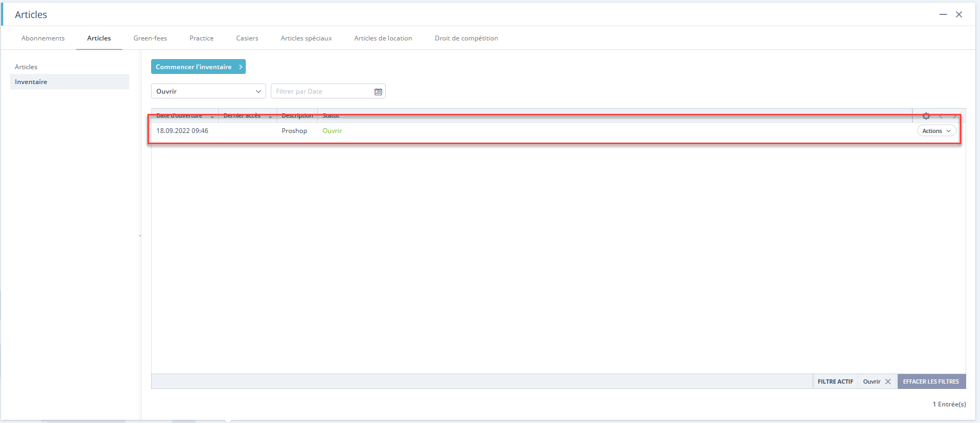Open the Green-fees tab
Image resolution: width=980 pixels, height=423 pixels.
tap(150, 38)
